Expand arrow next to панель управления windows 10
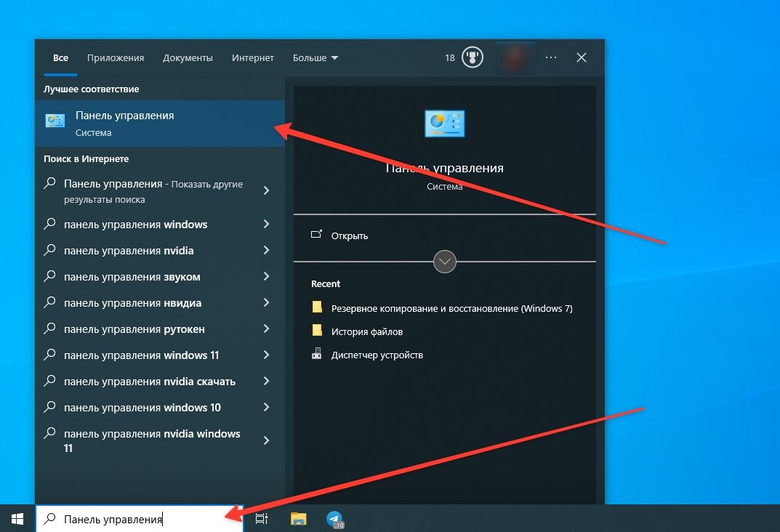 coord(266,407)
